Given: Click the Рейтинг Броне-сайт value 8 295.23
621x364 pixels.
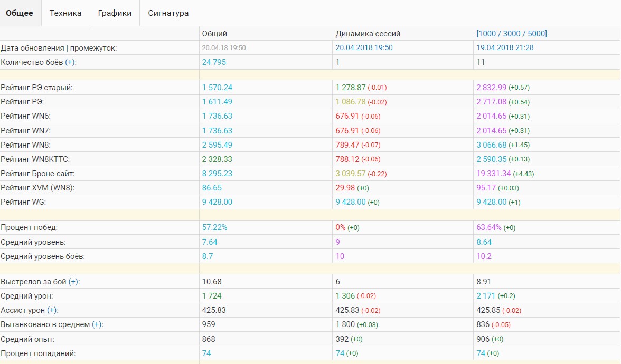Looking at the screenshot, I should [x=217, y=173].
